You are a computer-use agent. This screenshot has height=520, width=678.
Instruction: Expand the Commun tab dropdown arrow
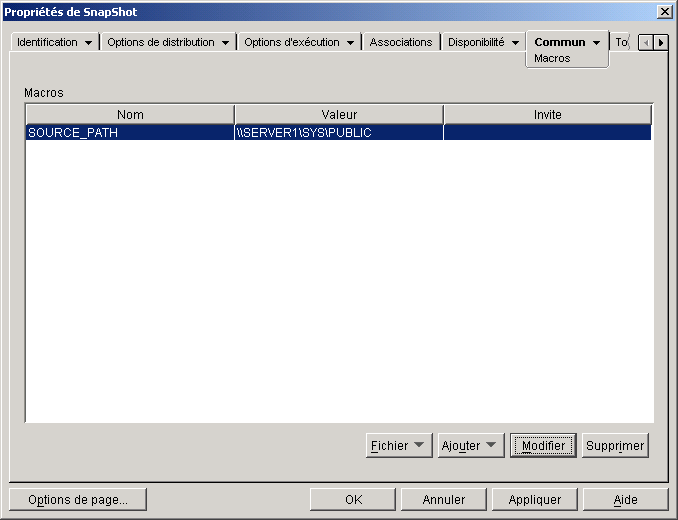click(x=597, y=43)
